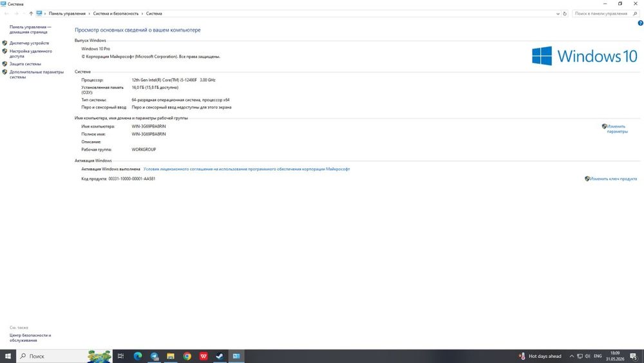
Task: Click Изменить ключ продукта link
Action: [x=613, y=179]
